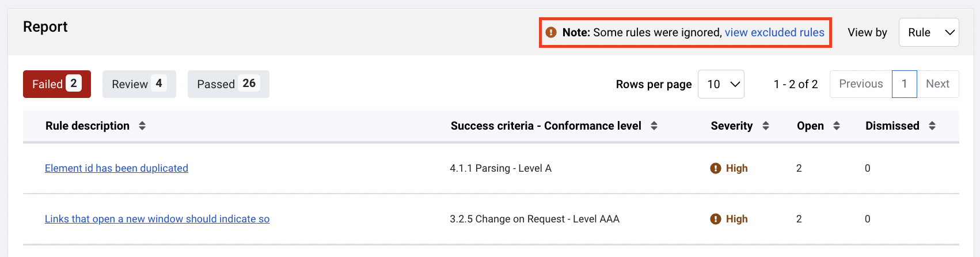The height and width of the screenshot is (257, 980).
Task: Open the Review tab
Action: tap(139, 84)
